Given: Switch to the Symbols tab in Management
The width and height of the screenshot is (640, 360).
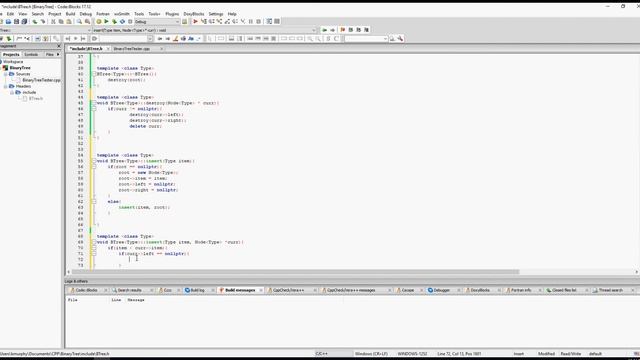Looking at the screenshot, I should click(31, 54).
